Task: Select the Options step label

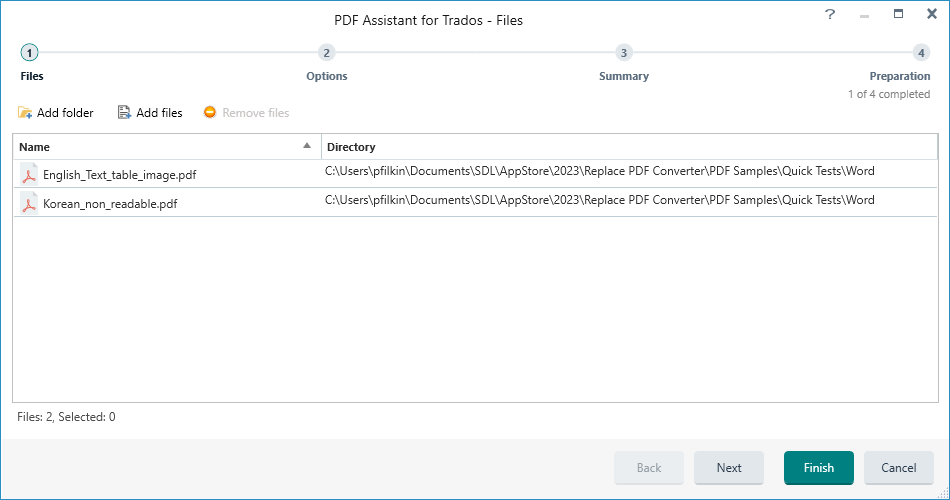Action: [327, 76]
